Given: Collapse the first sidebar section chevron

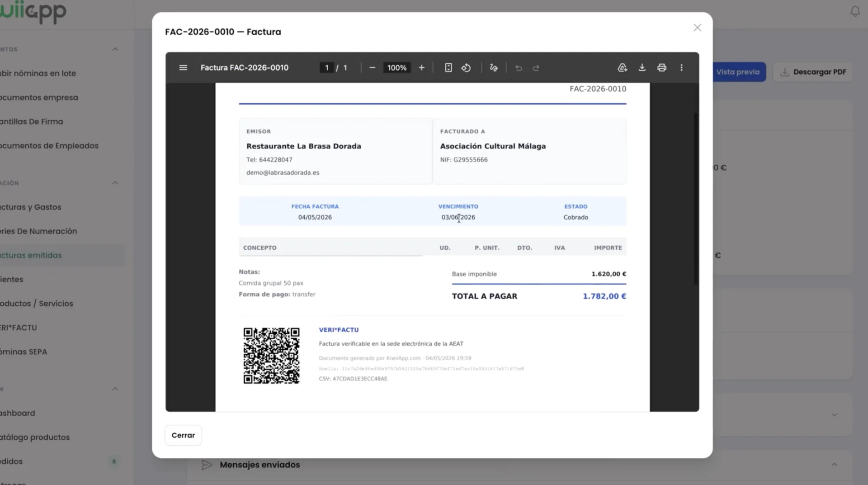Looking at the screenshot, I should (115, 49).
